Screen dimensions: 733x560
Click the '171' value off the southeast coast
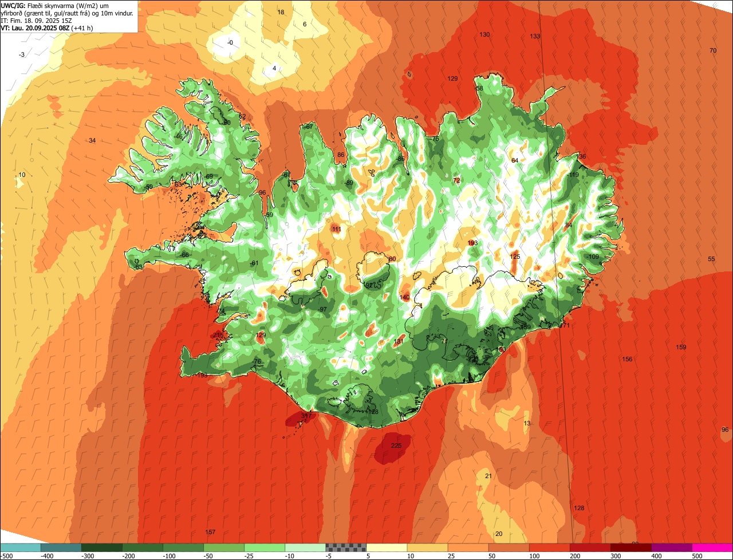click(565, 325)
